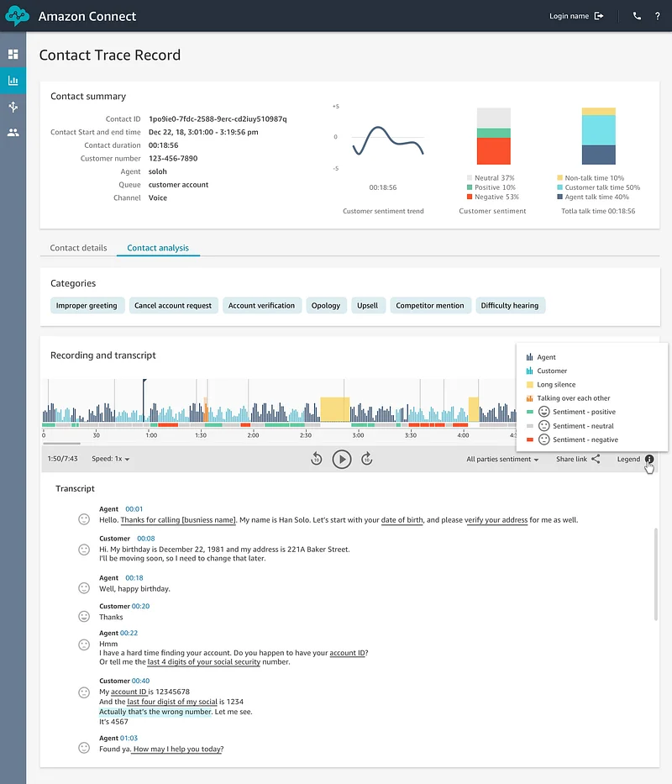The width and height of the screenshot is (672, 784).
Task: Click Talking over each other legend icon
Action: [x=529, y=398]
